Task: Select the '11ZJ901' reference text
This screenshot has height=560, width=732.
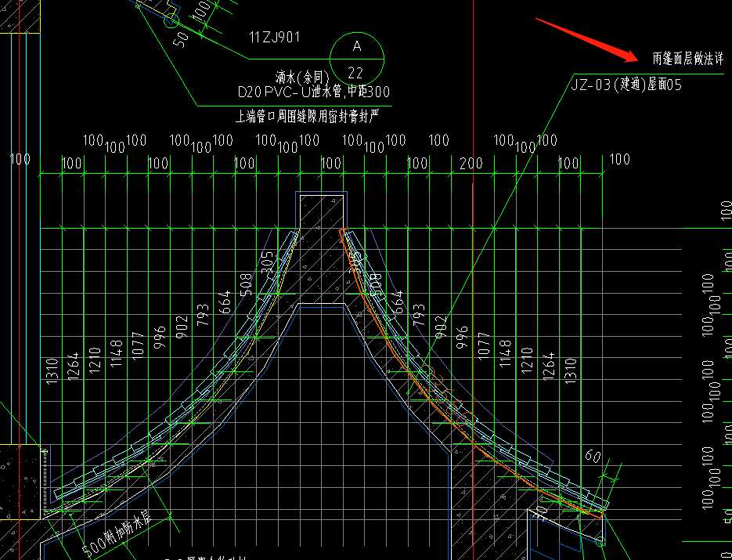Action: (275, 38)
